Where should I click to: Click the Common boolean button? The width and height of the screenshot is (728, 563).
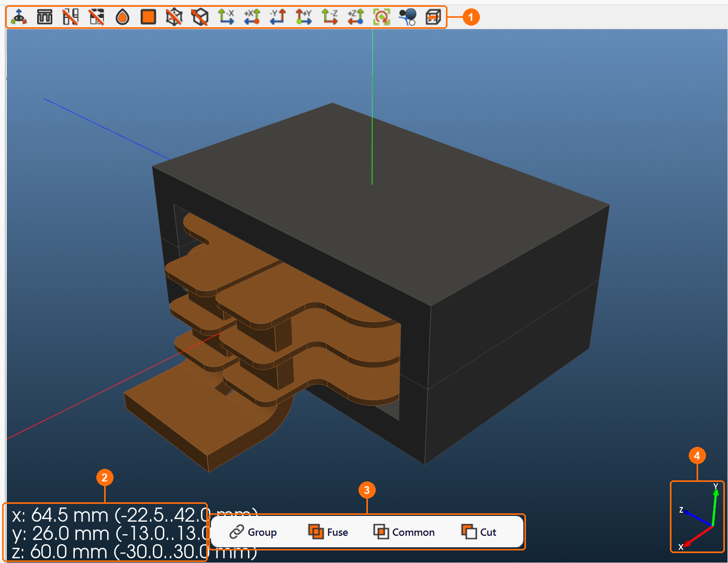pos(404,532)
